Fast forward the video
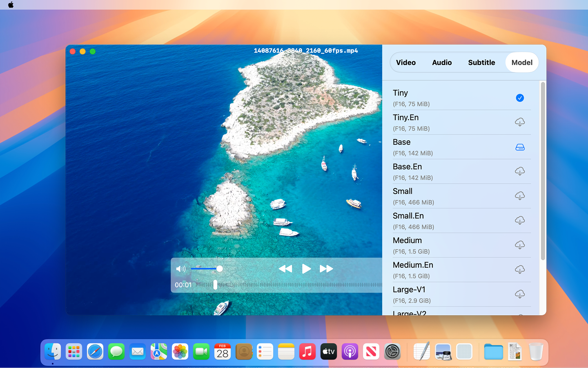Viewport: 588px width, 368px height. point(326,269)
